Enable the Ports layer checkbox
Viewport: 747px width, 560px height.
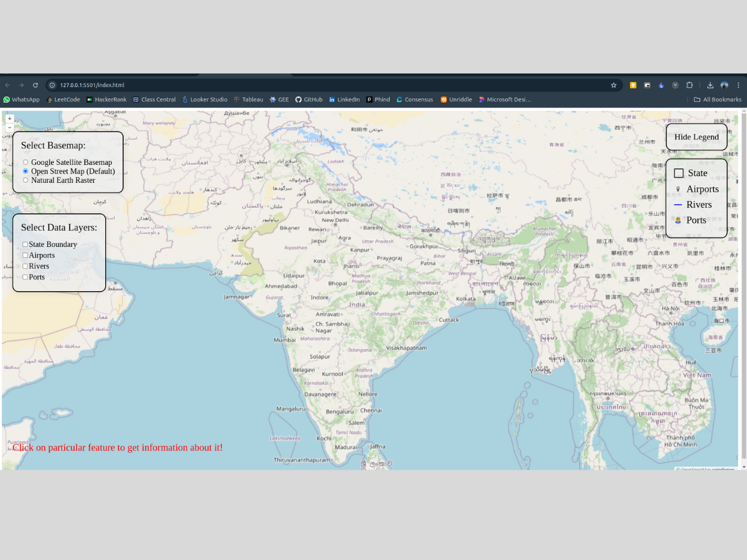(x=26, y=277)
